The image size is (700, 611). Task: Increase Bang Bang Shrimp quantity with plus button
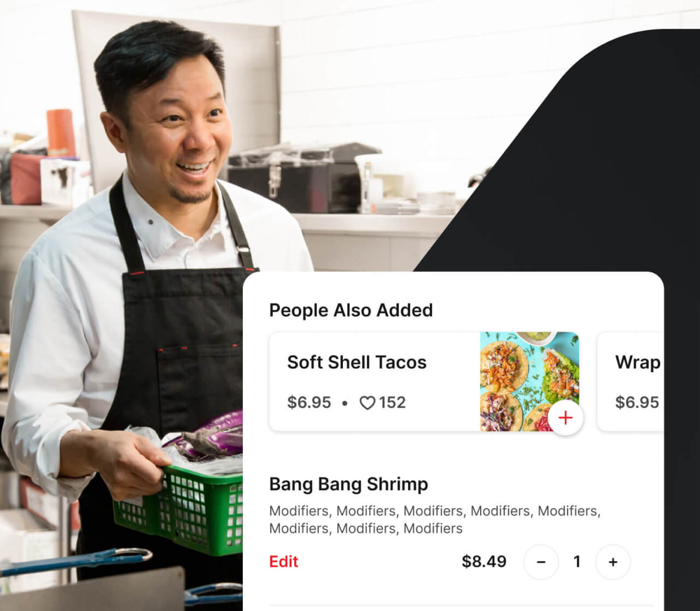pos(613,562)
